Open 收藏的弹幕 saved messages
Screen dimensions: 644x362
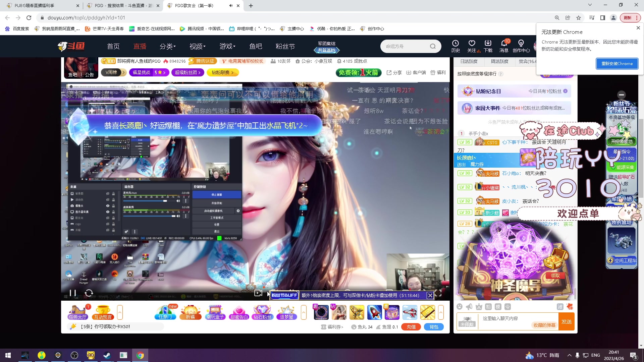coord(544,325)
